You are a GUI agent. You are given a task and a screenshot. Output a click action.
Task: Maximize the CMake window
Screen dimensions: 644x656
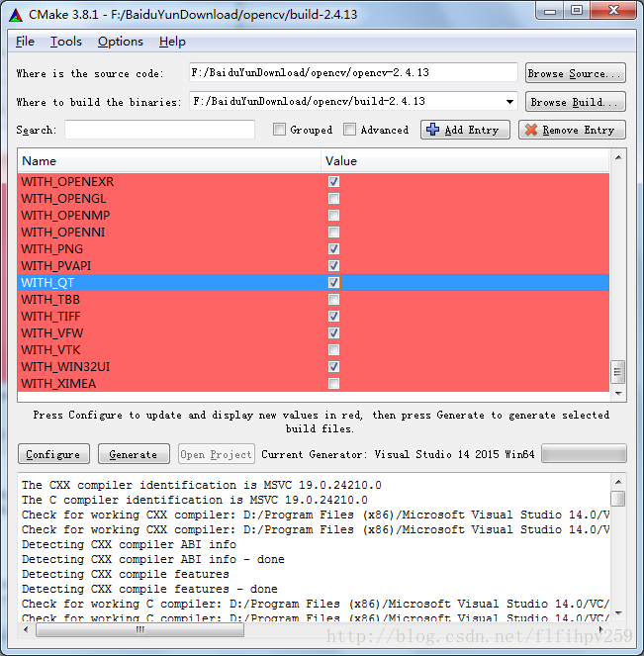(577, 11)
